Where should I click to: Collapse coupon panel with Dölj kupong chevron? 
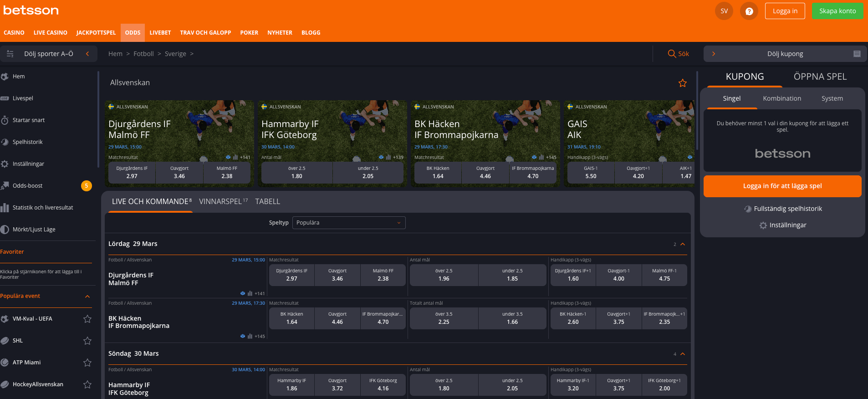coord(714,54)
